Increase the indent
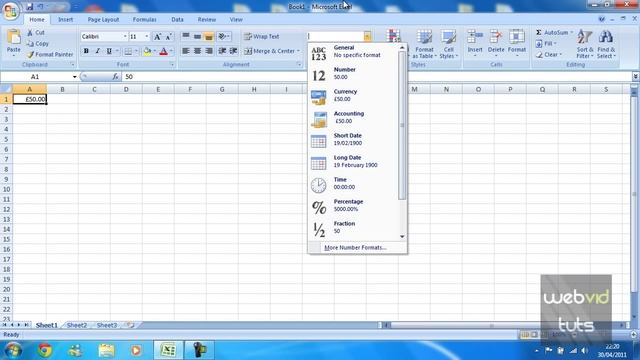 (233, 51)
